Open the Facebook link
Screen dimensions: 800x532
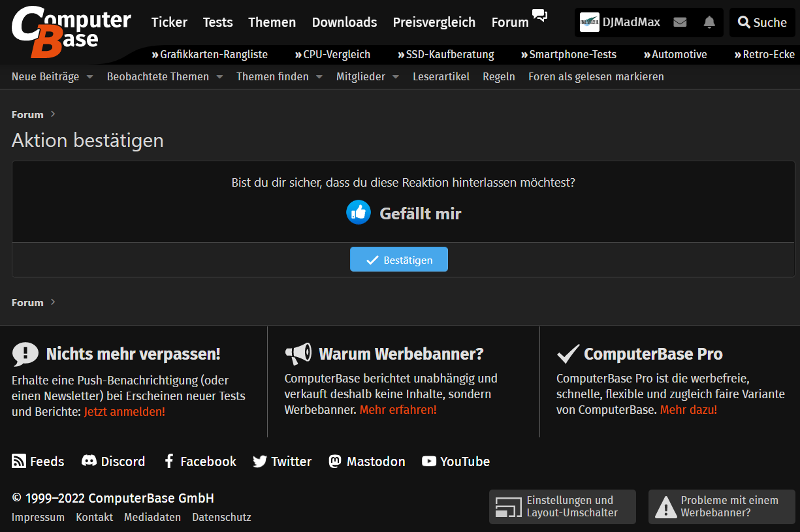click(199, 462)
